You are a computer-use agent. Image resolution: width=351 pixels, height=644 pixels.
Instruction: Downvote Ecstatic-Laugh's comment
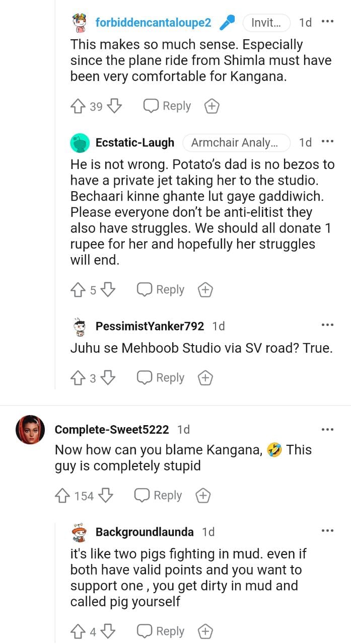click(108, 290)
